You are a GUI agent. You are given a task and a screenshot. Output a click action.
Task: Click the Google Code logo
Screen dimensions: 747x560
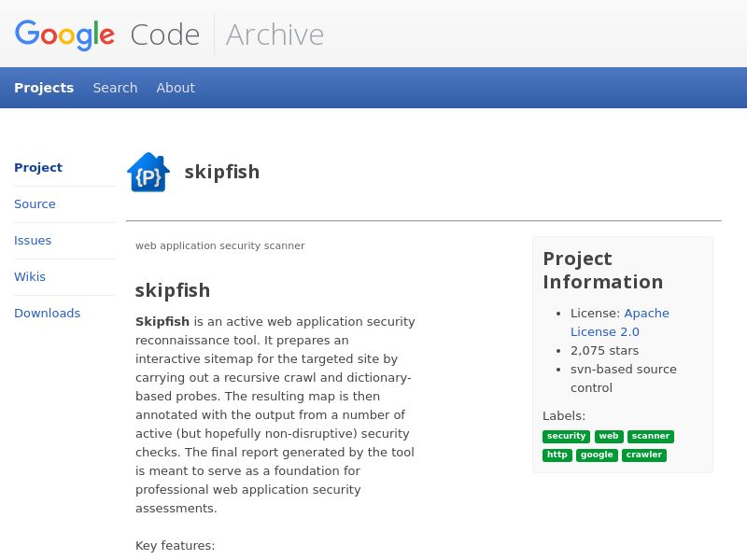107,35
